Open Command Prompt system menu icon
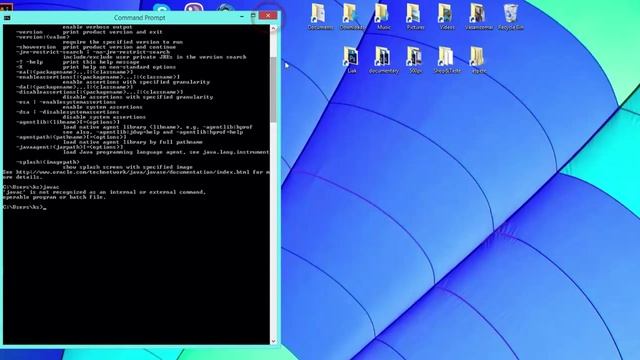The image size is (640, 360). point(7,18)
